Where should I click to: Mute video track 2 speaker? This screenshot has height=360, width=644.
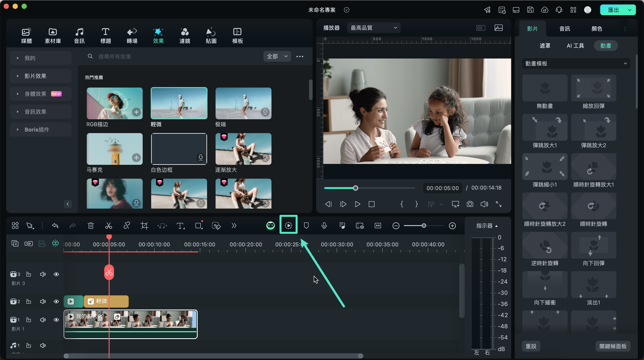click(x=43, y=301)
